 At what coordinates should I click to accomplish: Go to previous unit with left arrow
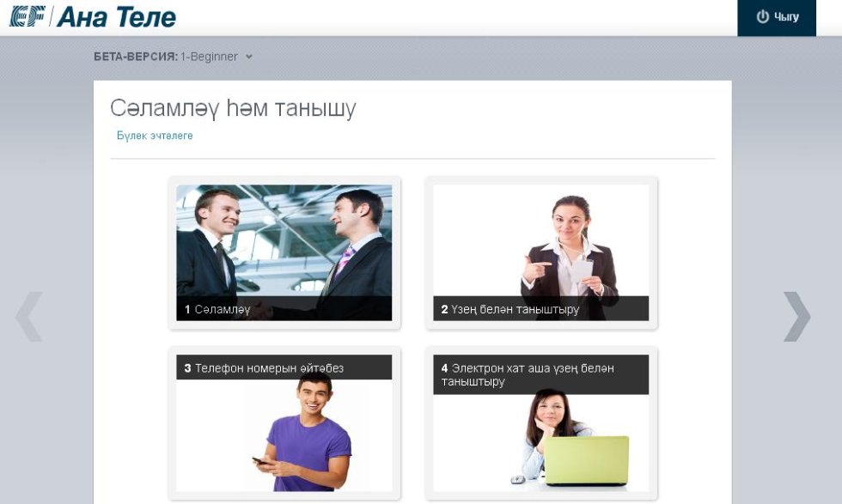click(x=29, y=317)
